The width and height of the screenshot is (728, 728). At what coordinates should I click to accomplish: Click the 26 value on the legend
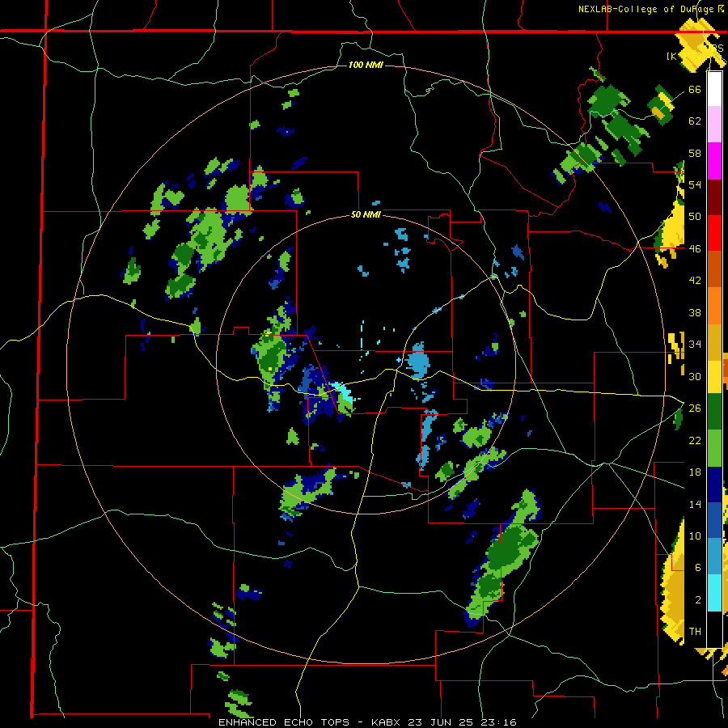pyautogui.click(x=695, y=408)
